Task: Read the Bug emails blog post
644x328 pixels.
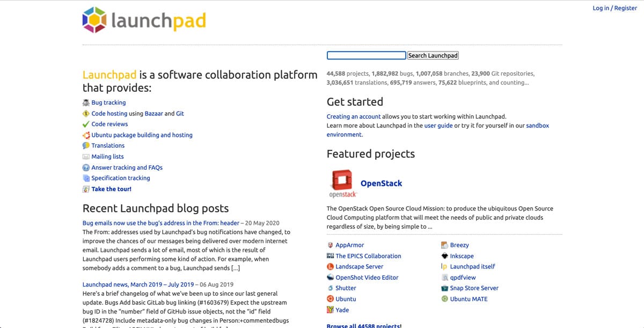Action: 161,223
